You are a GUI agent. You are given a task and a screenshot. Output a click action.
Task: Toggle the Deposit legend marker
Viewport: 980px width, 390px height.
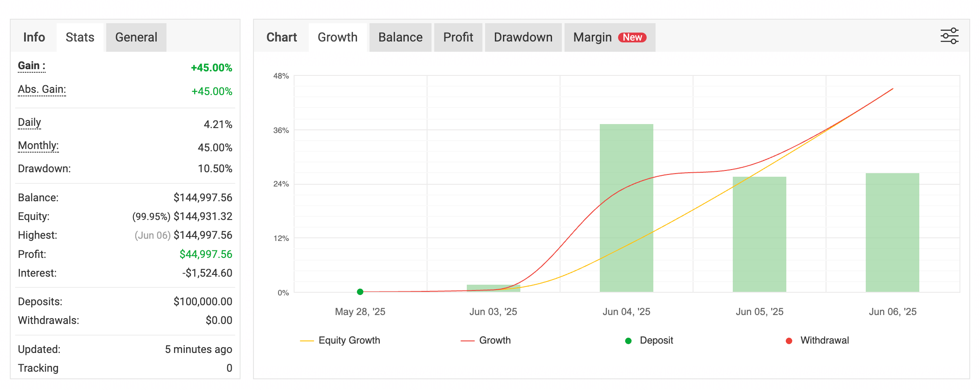tap(649, 340)
